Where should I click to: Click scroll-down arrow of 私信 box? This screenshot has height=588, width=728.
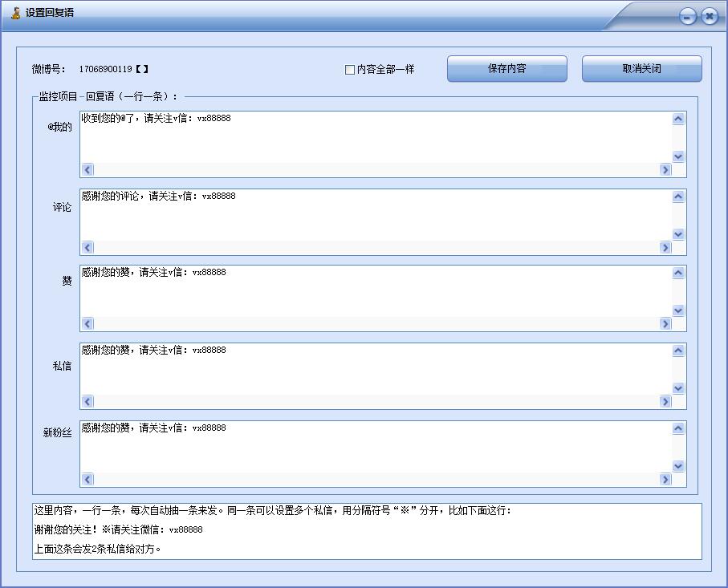678,388
